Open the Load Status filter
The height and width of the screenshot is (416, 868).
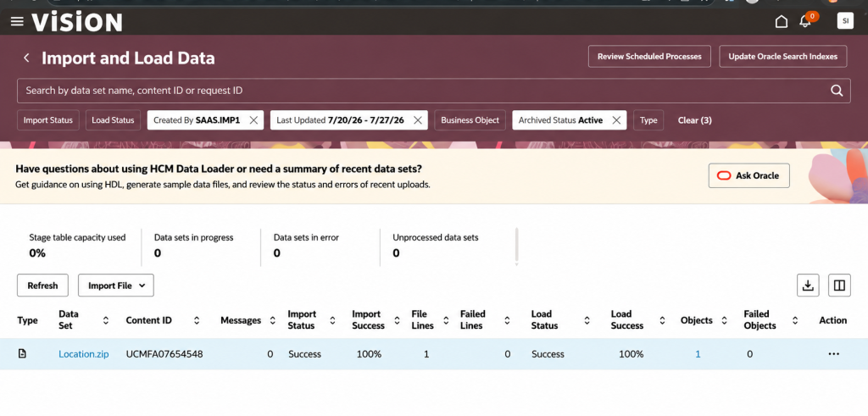(x=113, y=120)
